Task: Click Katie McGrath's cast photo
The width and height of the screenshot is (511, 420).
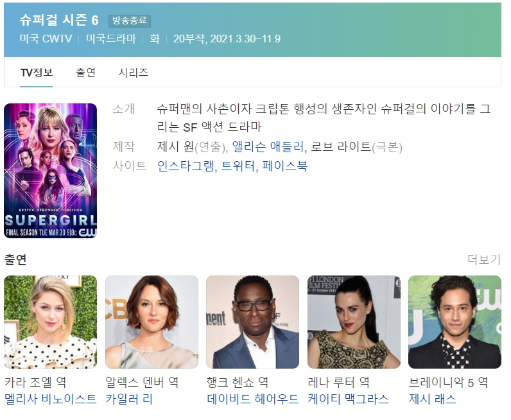Action: pos(354,322)
